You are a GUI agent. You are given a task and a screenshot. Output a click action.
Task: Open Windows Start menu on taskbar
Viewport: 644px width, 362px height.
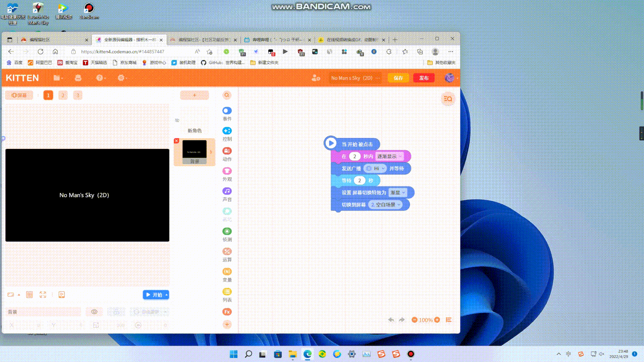(234, 354)
